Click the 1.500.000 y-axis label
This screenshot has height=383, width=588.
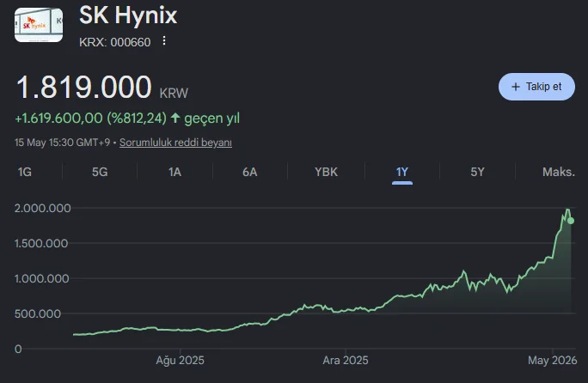pyautogui.click(x=41, y=243)
